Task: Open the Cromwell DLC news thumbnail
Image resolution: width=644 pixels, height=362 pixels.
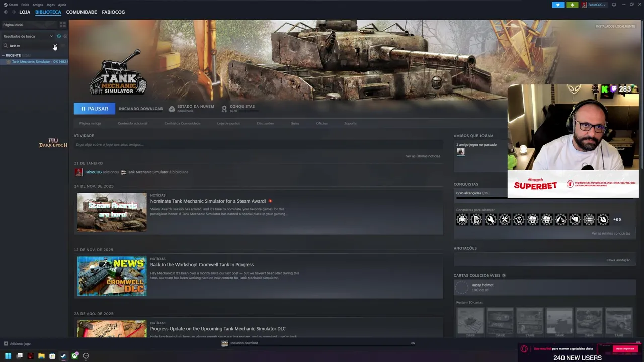Action: [112, 276]
